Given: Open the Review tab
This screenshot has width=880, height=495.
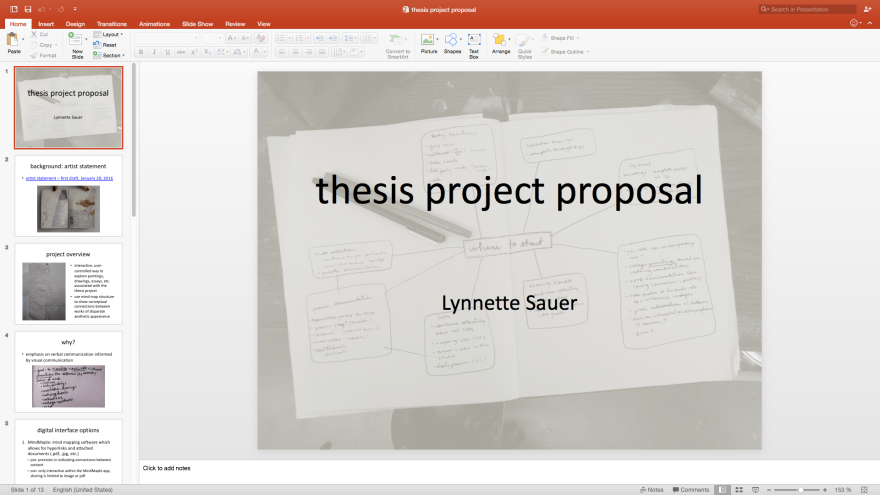Looking at the screenshot, I should click(235, 24).
